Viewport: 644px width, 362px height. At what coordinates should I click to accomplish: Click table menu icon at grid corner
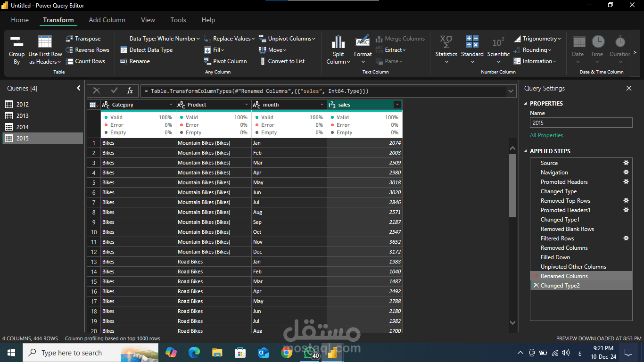point(93,105)
